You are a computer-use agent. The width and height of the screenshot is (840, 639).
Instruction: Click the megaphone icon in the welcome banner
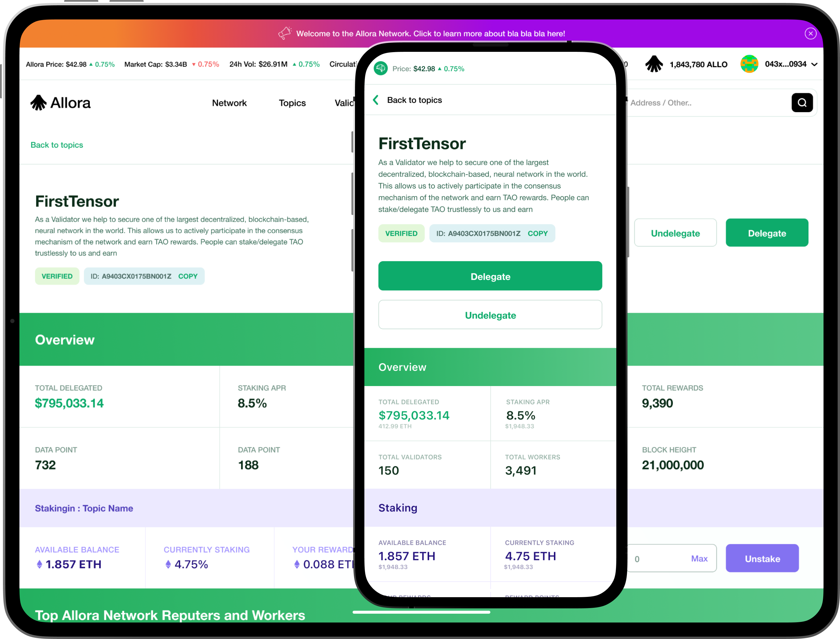pos(284,33)
